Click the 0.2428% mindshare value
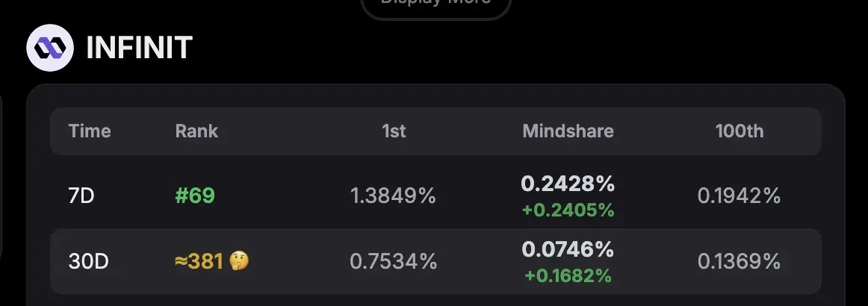The width and height of the screenshot is (868, 306). pos(568,184)
